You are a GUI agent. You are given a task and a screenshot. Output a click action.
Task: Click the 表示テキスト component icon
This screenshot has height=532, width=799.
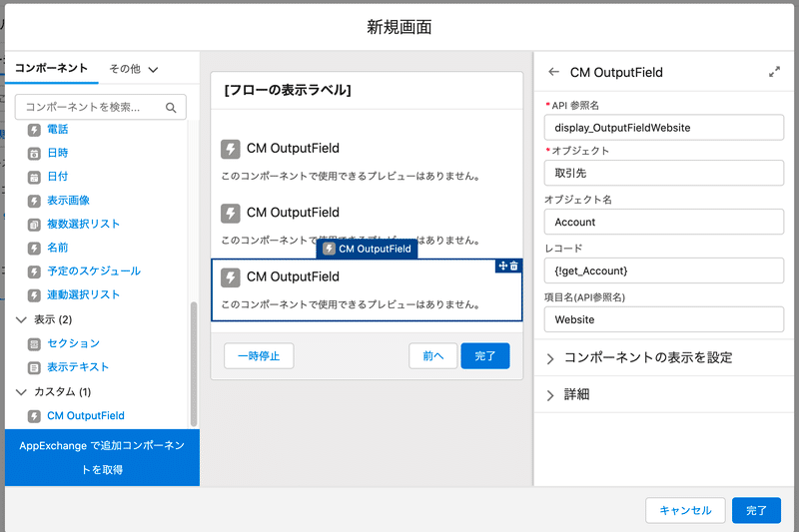(x=35, y=367)
